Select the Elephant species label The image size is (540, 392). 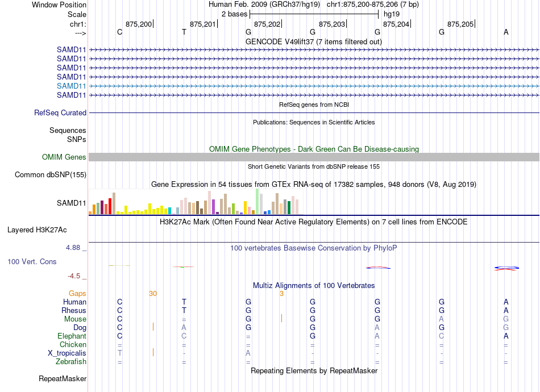pos(72,336)
